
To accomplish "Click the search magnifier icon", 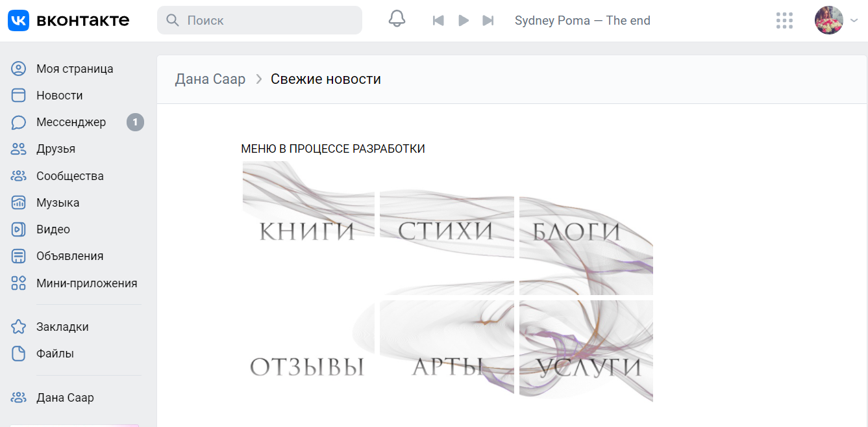I will 173,20.
